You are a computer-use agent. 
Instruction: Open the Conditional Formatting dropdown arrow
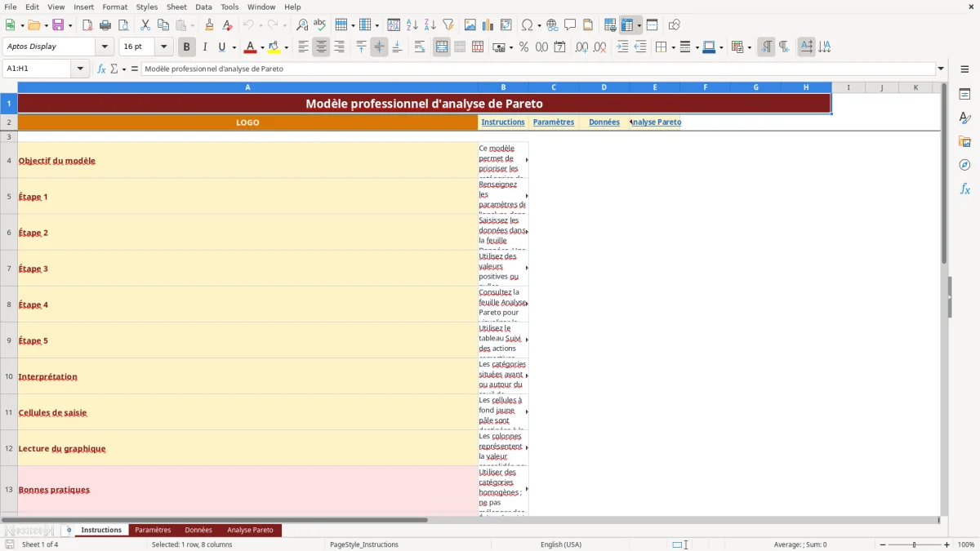click(x=749, y=47)
